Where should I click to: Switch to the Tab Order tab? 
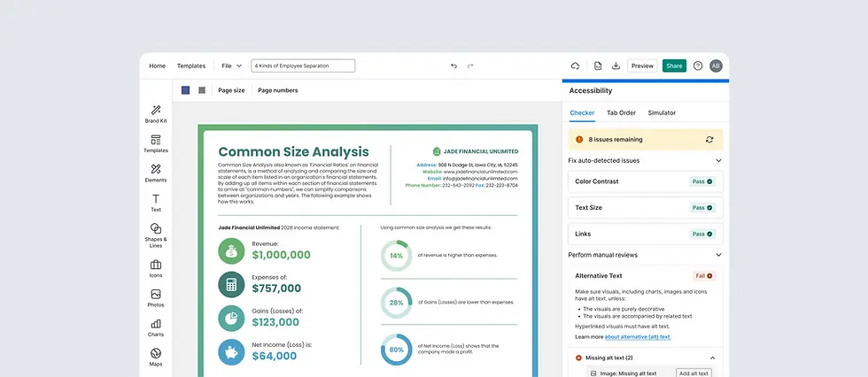tap(621, 112)
